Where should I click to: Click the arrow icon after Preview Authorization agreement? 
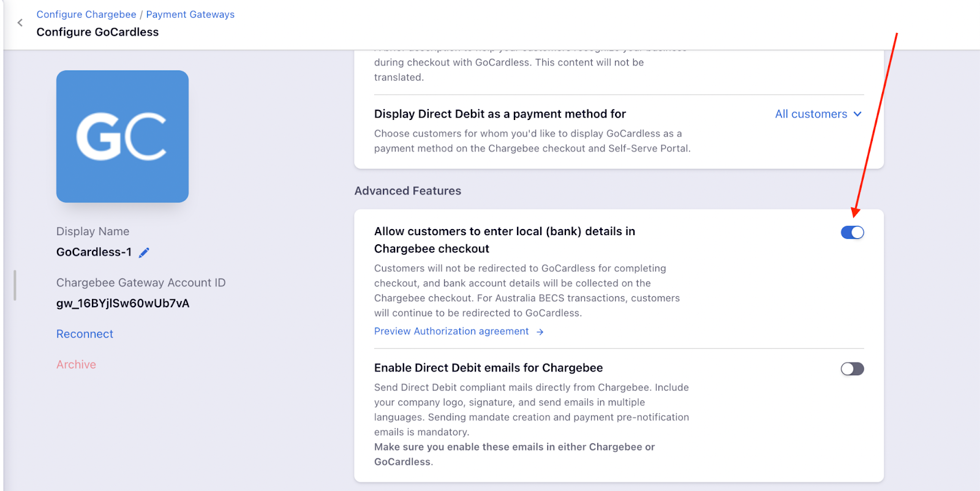(540, 332)
